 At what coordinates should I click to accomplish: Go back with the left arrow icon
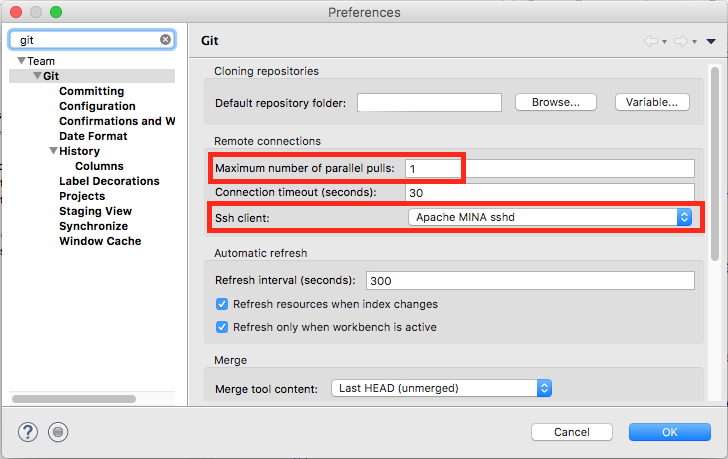pos(650,41)
